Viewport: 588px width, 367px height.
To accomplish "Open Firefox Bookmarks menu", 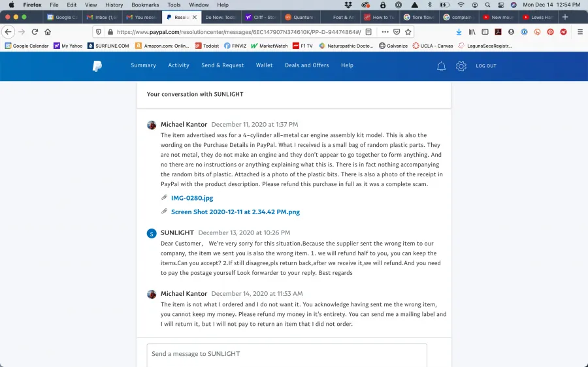I will (145, 5).
